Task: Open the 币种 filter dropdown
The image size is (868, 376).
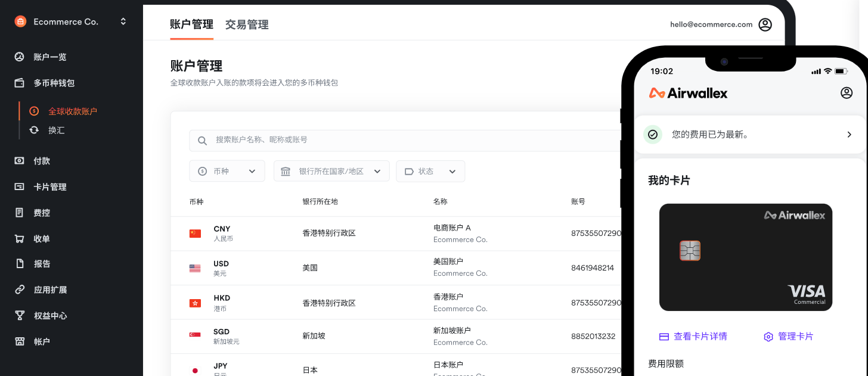Action: pos(227,171)
